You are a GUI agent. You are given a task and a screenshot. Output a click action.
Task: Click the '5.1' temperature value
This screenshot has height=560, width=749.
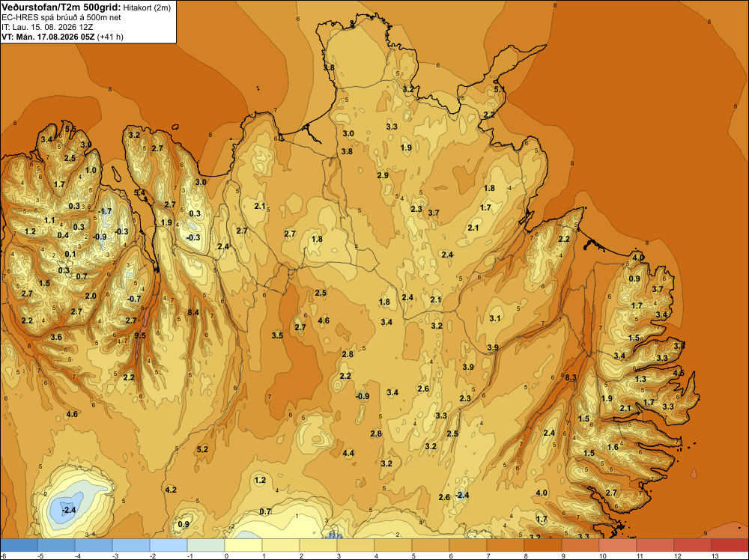pyautogui.click(x=499, y=89)
